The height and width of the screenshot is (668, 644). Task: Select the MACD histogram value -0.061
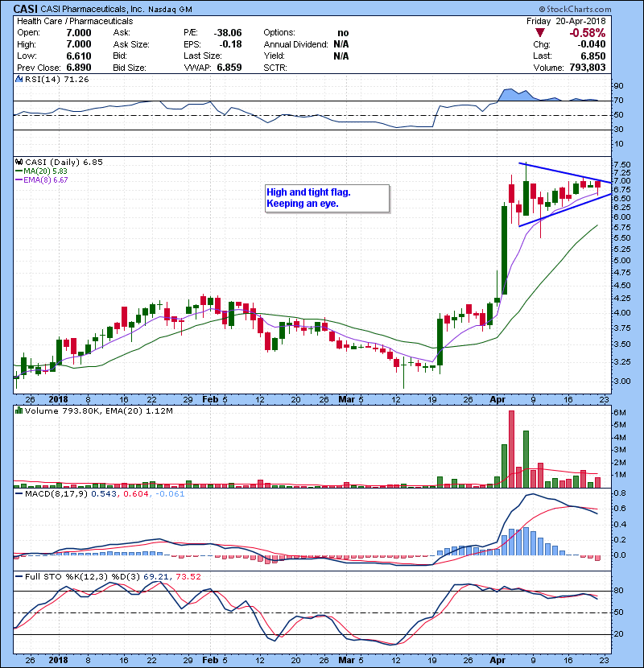[170, 494]
